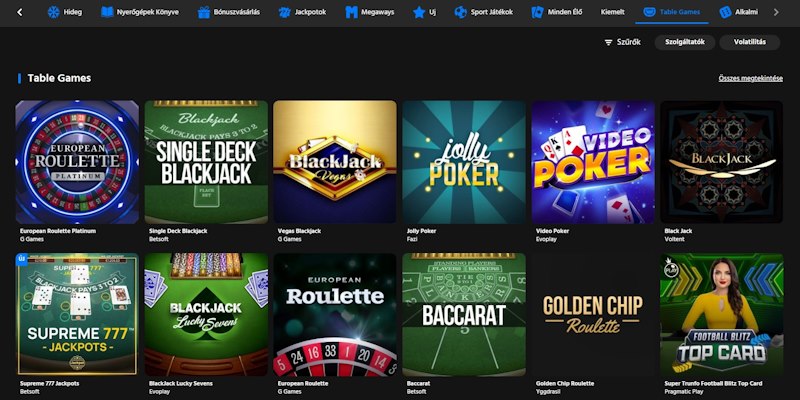This screenshot has width=800, height=400.
Task: Open Single Deck Blackjack game thumbnail
Action: click(x=206, y=162)
